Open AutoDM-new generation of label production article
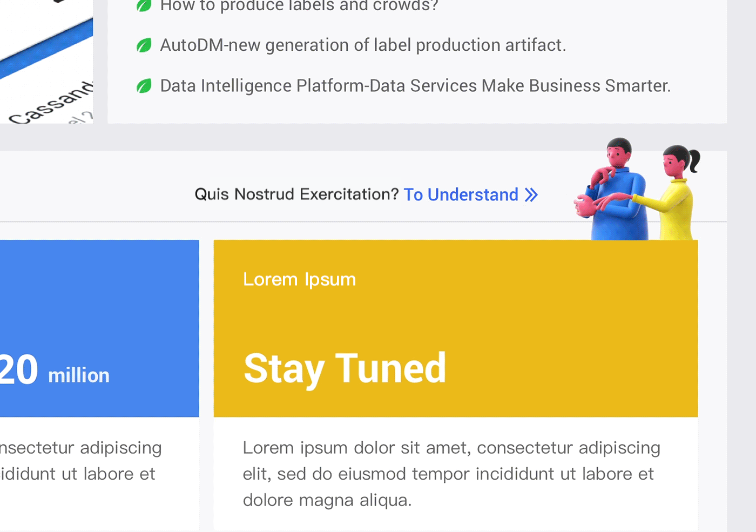The width and height of the screenshot is (756, 532). pos(363,45)
